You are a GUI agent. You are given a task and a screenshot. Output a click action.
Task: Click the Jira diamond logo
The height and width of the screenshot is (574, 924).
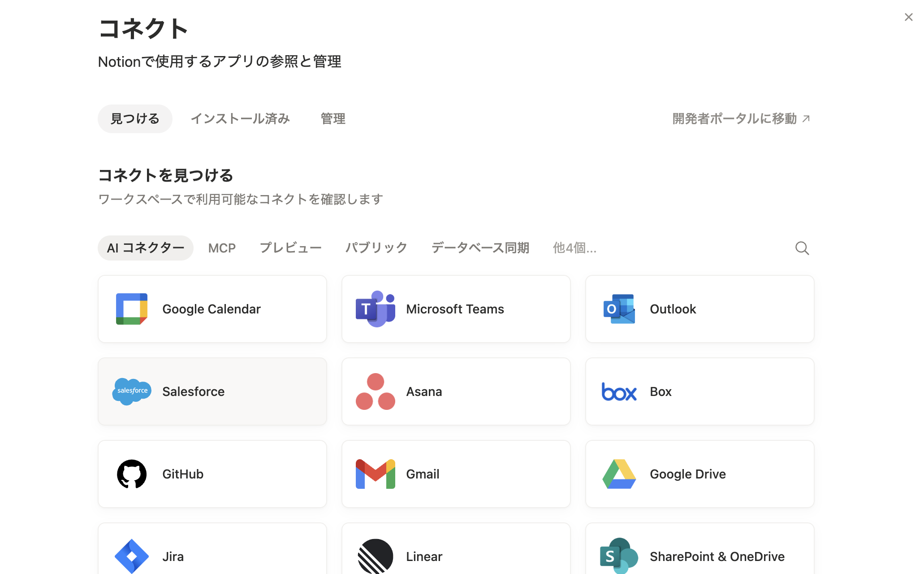coord(132,556)
